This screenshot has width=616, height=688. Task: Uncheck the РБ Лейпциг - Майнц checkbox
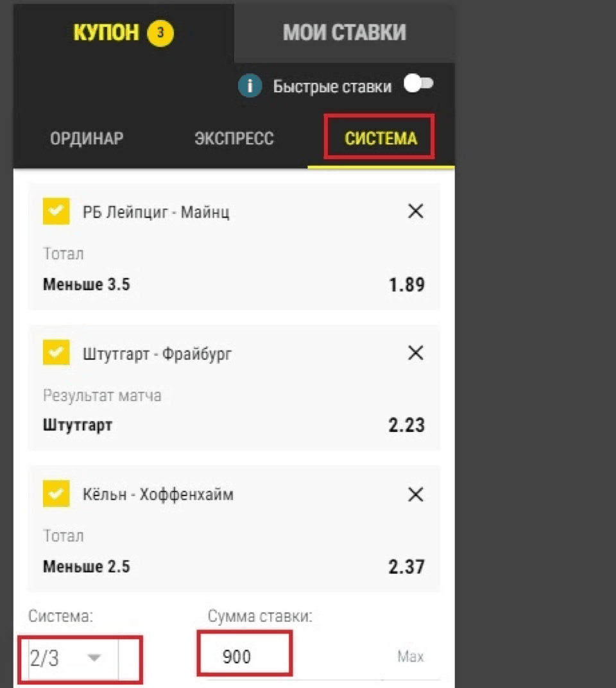click(x=56, y=211)
